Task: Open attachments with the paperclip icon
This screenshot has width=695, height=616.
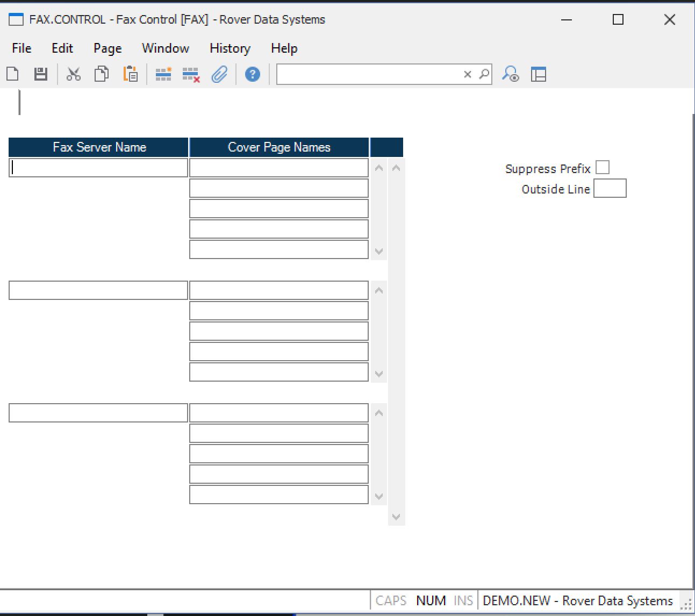Action: click(219, 74)
